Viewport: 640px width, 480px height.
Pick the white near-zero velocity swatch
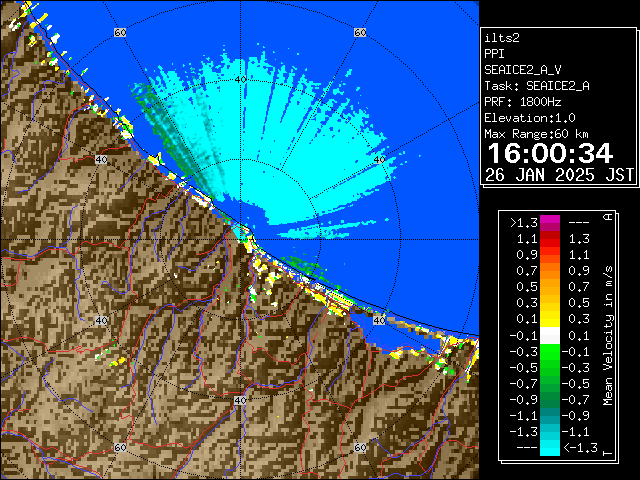550,336
